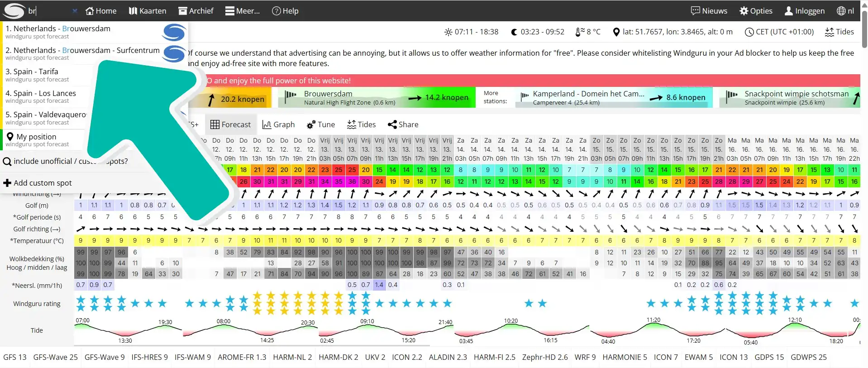Click the plus icon for custom spot

pyautogui.click(x=7, y=183)
